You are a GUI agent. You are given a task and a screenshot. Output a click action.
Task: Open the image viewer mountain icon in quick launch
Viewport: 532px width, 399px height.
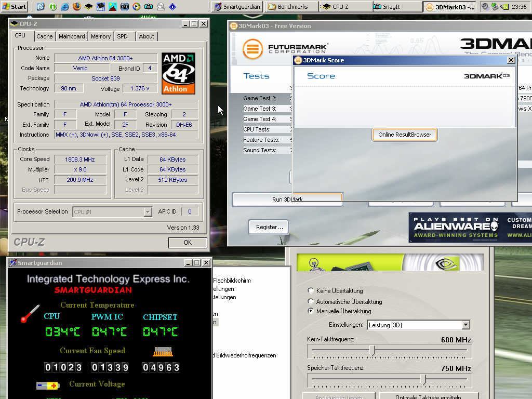113,6
